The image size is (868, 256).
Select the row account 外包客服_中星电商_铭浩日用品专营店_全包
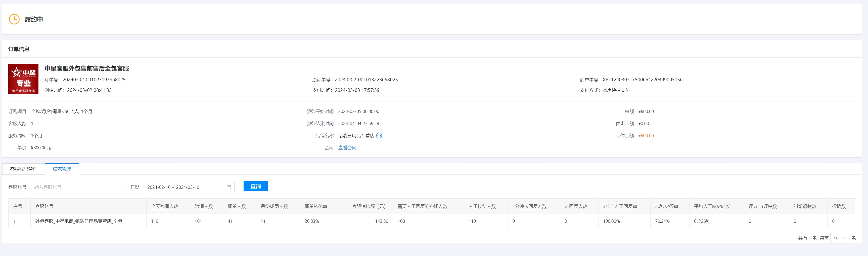coord(79,221)
